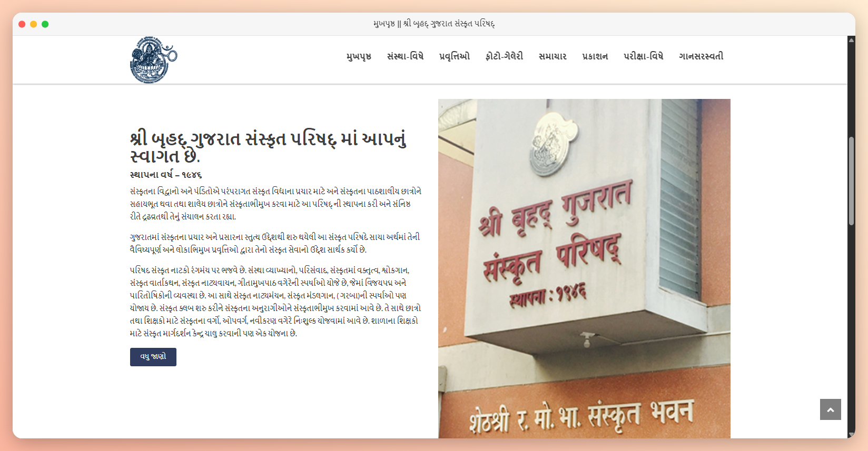The width and height of the screenshot is (868, 451).
Task: Open the પ્રવૃત્તિઓ menu item
Action: 455,56
